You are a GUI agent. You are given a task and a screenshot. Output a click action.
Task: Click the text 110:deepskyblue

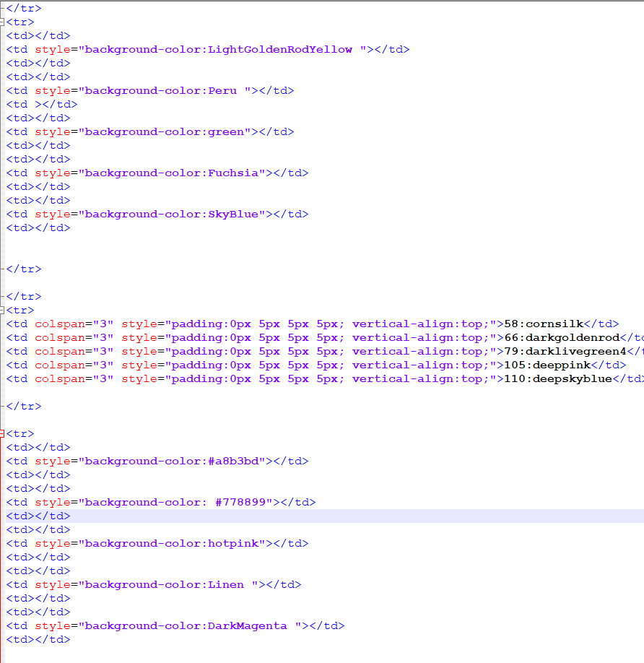tap(558, 379)
